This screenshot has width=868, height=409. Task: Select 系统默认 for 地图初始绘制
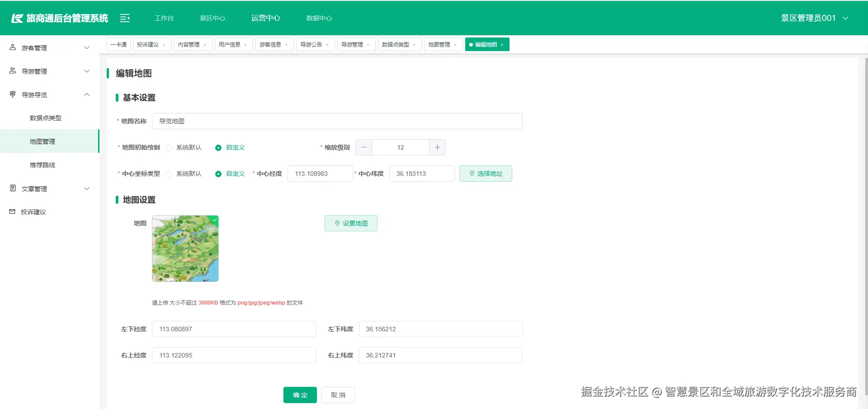click(169, 147)
